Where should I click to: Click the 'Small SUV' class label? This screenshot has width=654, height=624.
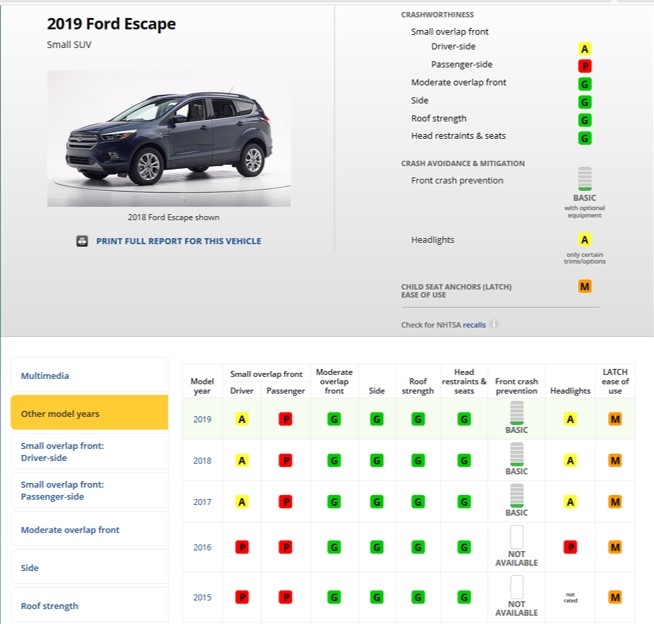pyautogui.click(x=69, y=45)
